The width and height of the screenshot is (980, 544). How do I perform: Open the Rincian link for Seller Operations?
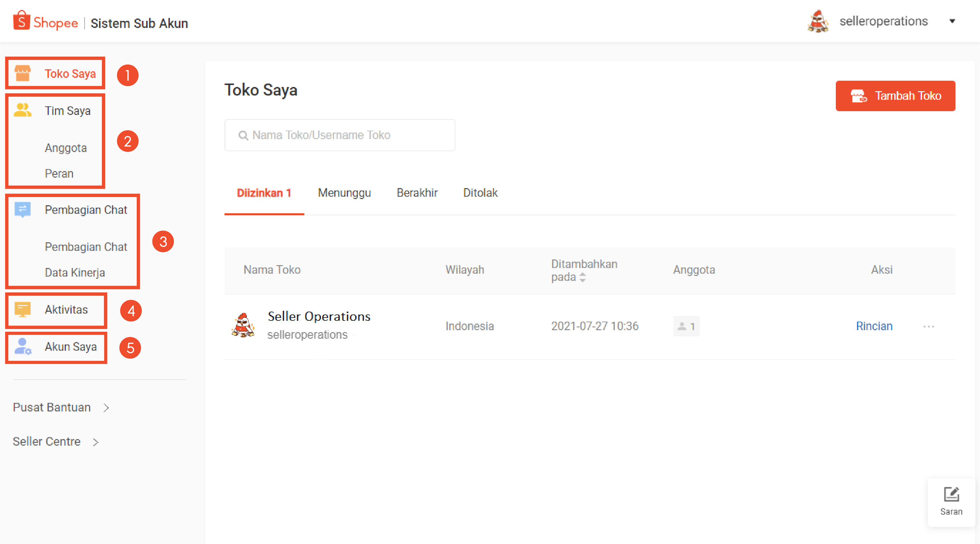point(874,326)
